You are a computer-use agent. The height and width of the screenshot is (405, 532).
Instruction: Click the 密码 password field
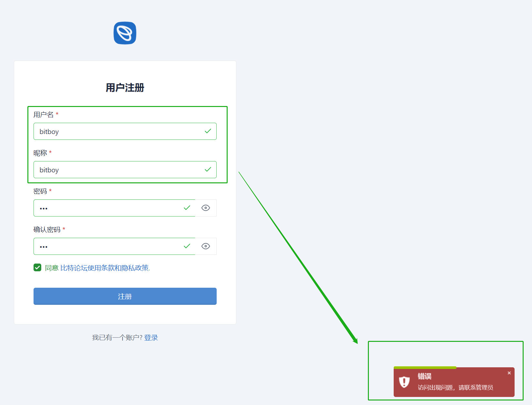114,208
